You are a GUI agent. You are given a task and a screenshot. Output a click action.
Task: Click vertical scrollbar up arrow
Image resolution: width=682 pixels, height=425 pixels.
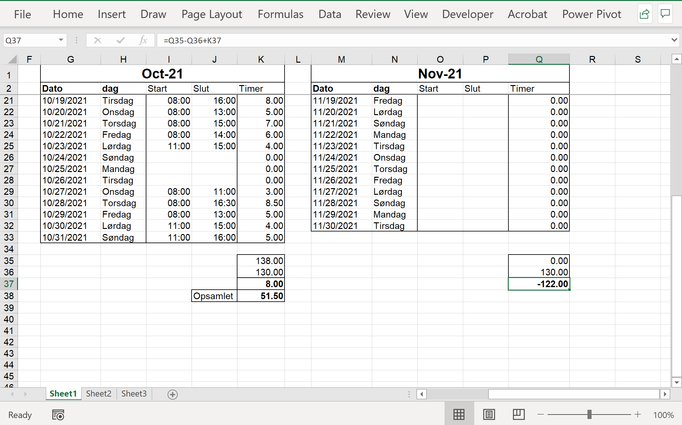[x=676, y=59]
